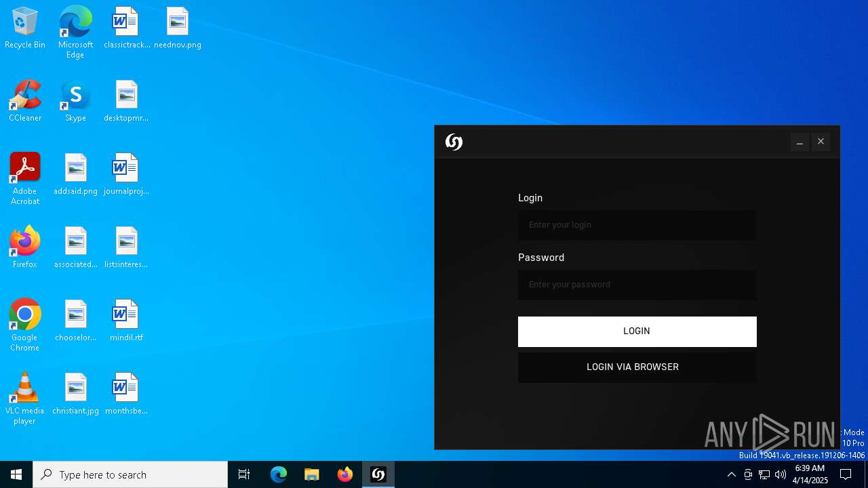Select chooselor image file icon
This screenshot has width=868, height=488.
pyautogui.click(x=75, y=321)
